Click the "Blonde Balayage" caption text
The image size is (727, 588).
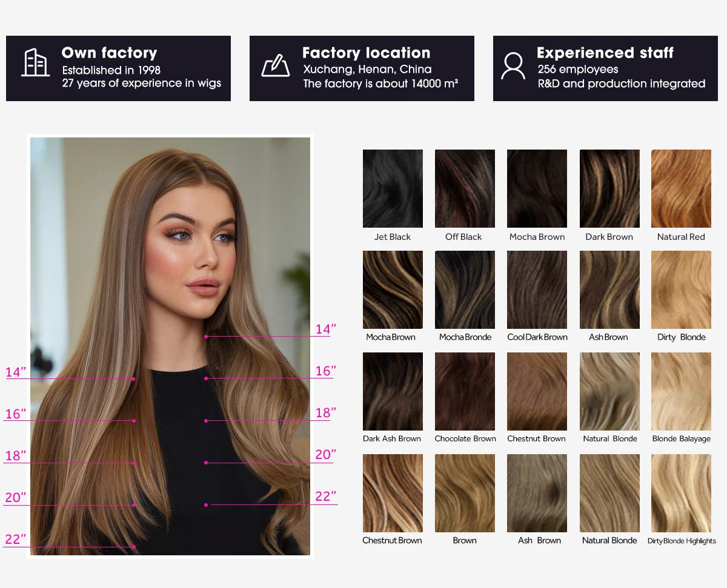click(x=681, y=439)
